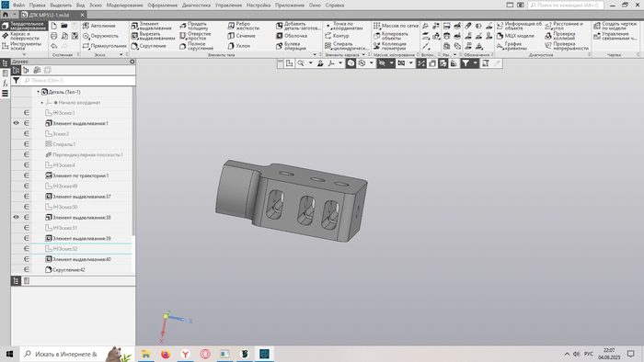
Task: Run Булева операция command
Action: (x=292, y=46)
